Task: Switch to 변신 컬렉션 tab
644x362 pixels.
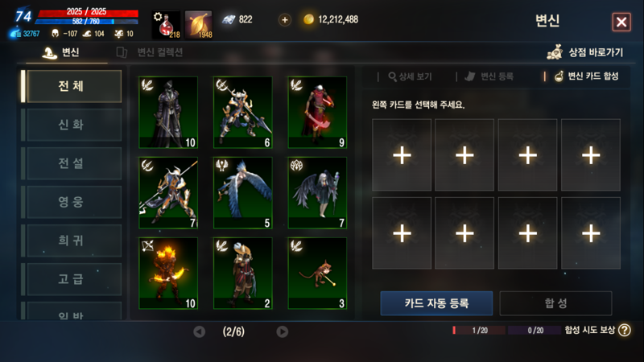Action: [151, 52]
